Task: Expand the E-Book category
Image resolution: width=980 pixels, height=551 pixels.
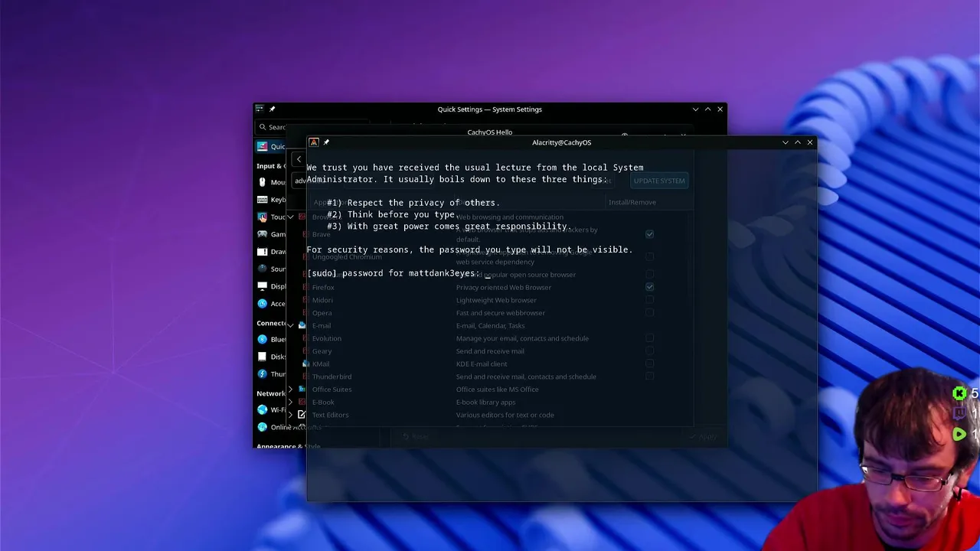Action: (291, 402)
